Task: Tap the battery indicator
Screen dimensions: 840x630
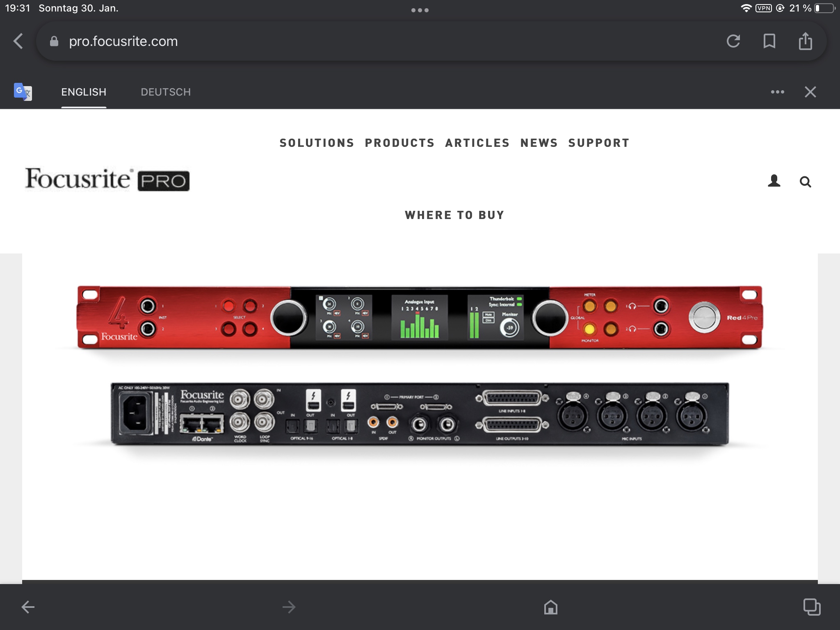Action: (x=824, y=8)
